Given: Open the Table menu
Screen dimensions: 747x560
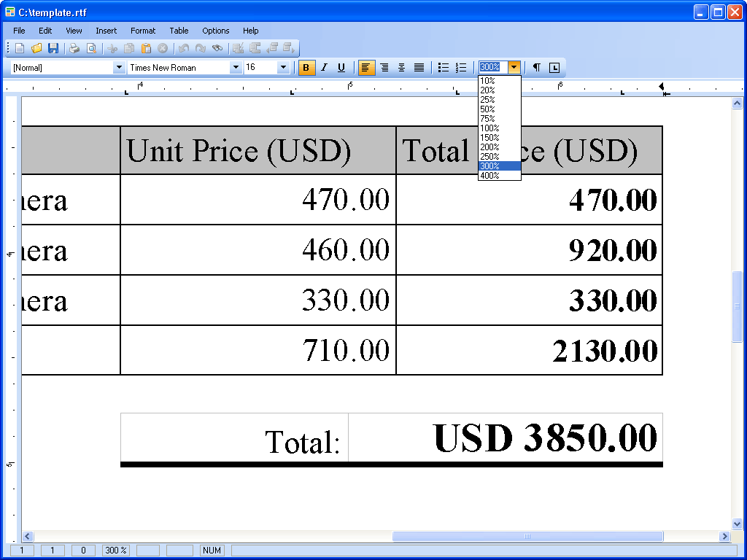Looking at the screenshot, I should (x=179, y=31).
